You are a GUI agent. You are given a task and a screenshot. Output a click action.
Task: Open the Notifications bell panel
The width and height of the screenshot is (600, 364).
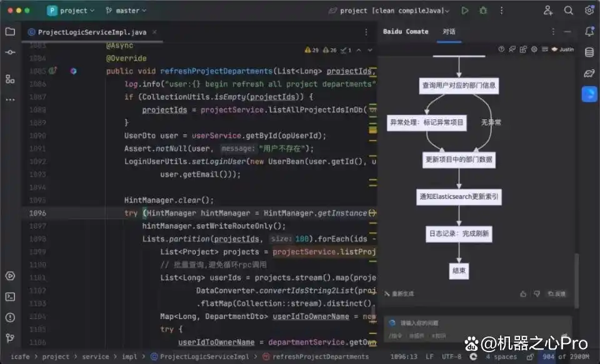589,32
